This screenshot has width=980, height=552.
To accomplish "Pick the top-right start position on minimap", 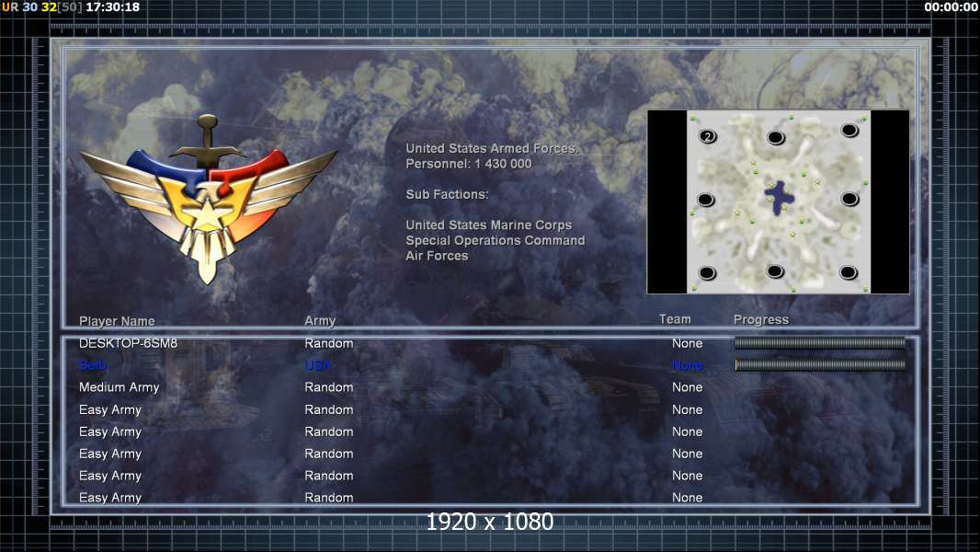I will (849, 130).
